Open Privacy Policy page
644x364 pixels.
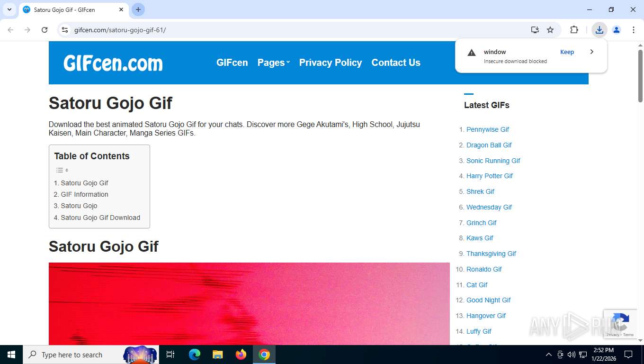(331, 63)
